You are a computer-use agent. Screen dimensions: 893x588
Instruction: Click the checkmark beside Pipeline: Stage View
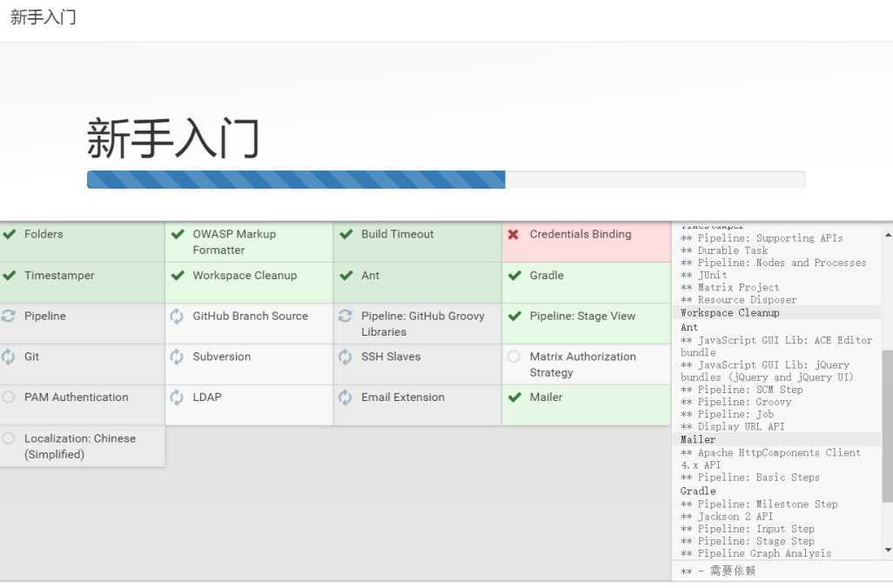click(x=515, y=316)
